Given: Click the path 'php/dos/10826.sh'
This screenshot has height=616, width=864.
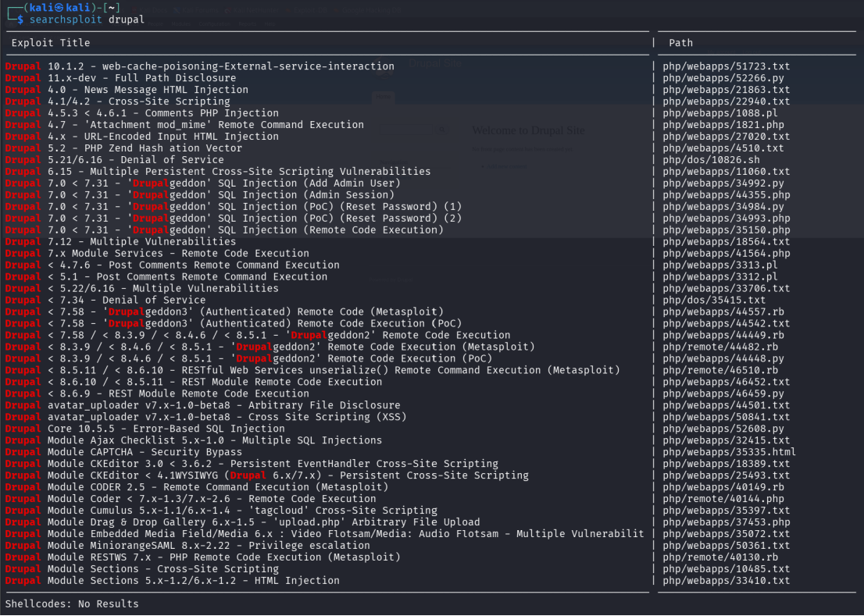Looking at the screenshot, I should [711, 159].
